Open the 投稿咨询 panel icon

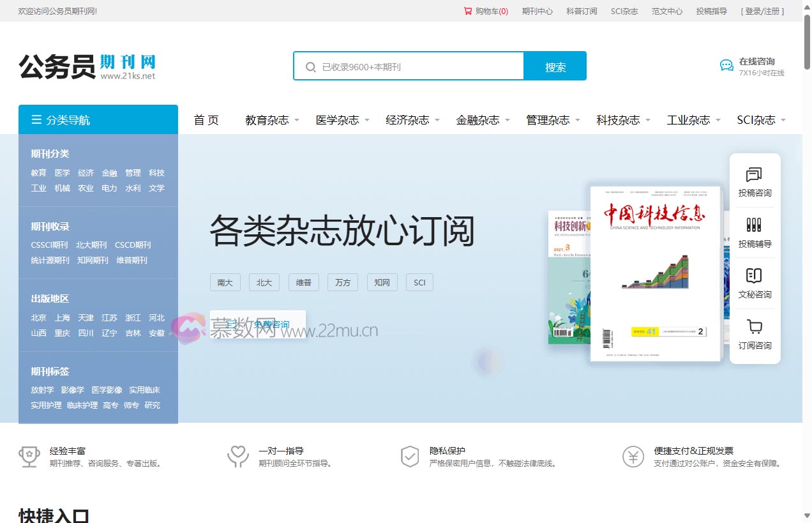[x=755, y=177]
